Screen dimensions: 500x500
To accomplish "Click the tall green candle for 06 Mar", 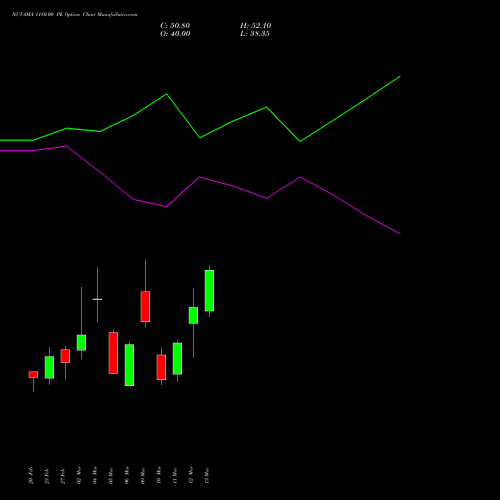I will pos(129,365).
